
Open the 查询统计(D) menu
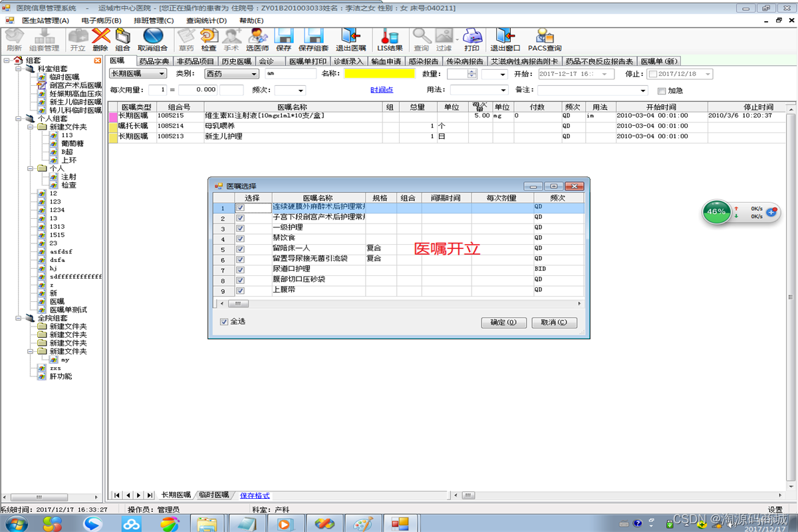[x=206, y=21]
